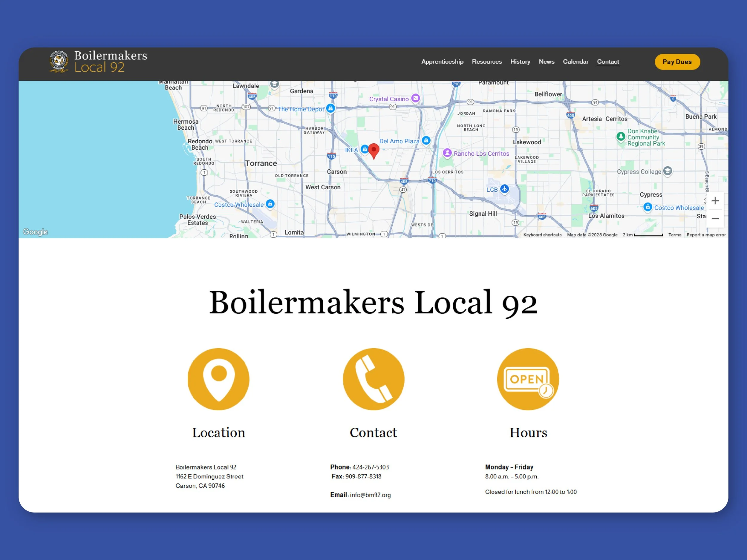
Task: Click the Google logo on the map
Action: coord(36,232)
